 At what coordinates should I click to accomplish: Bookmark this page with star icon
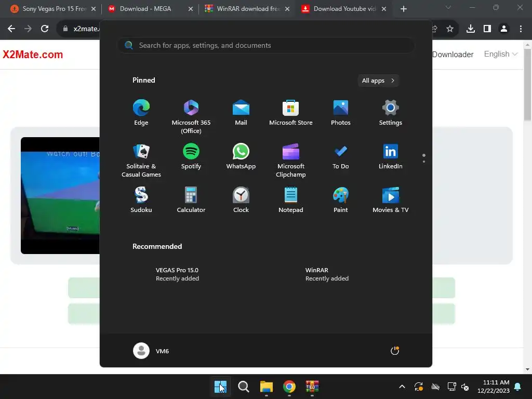pyautogui.click(x=450, y=29)
